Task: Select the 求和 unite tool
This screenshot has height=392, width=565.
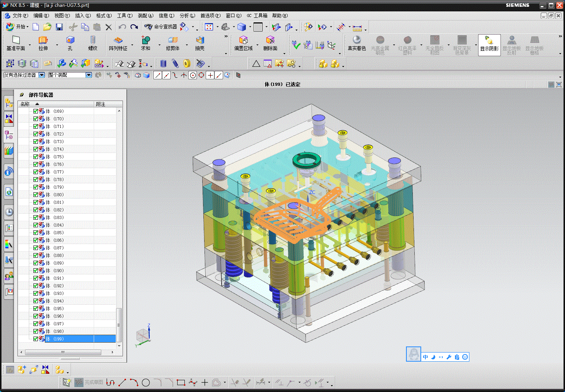Action: point(146,43)
